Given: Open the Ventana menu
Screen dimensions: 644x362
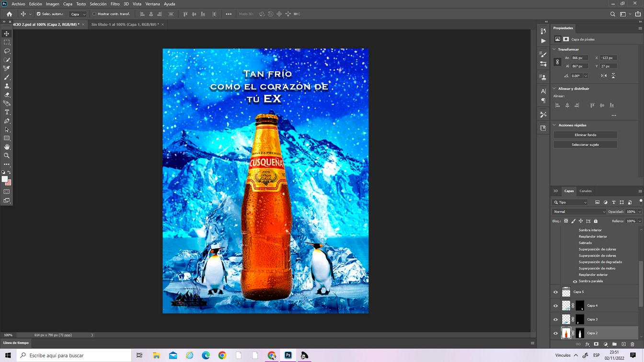Looking at the screenshot, I should point(152,4).
